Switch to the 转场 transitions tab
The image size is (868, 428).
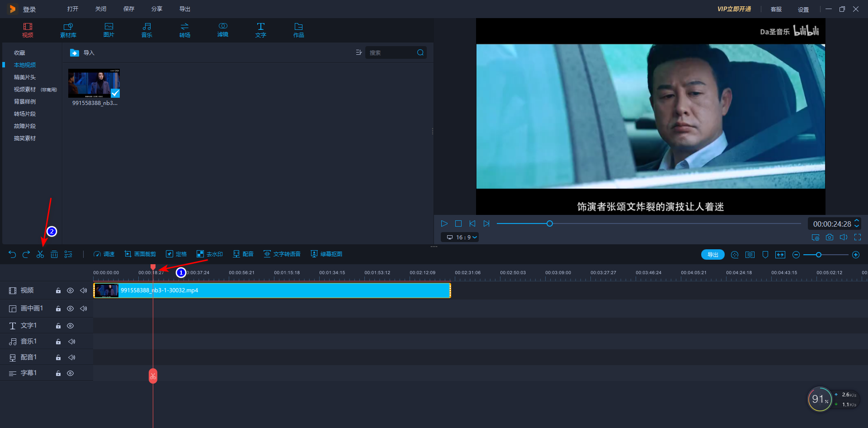coord(184,30)
